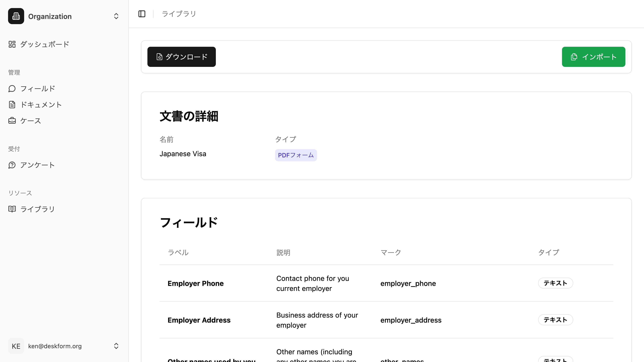The width and height of the screenshot is (644, 362).
Task: Click the sidebar collapse icon in the header
Action: coord(142,14)
